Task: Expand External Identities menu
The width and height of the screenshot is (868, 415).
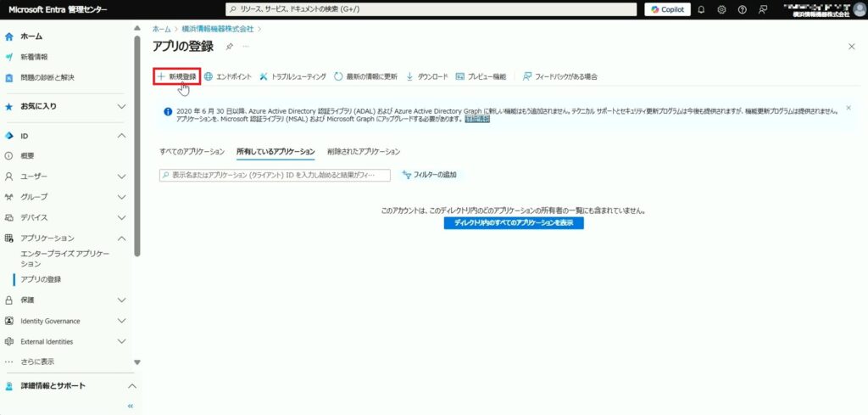Action: click(x=122, y=341)
